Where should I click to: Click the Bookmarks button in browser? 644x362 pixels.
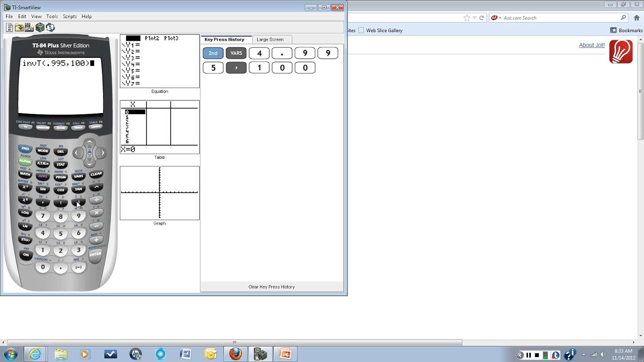pos(626,30)
